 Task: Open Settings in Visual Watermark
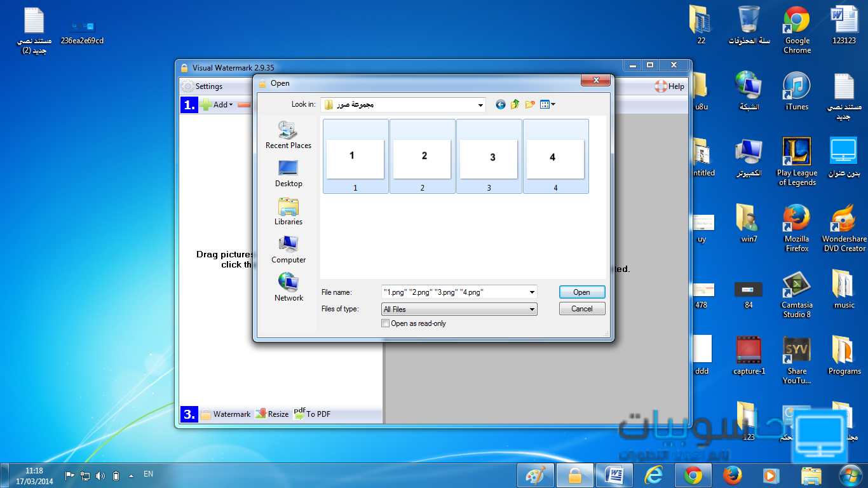pos(202,86)
